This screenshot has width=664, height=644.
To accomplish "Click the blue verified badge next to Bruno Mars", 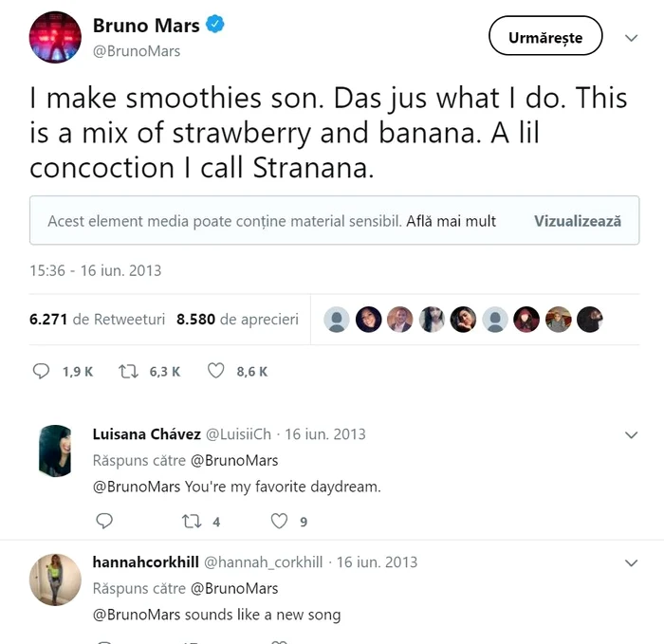I will pyautogui.click(x=216, y=26).
